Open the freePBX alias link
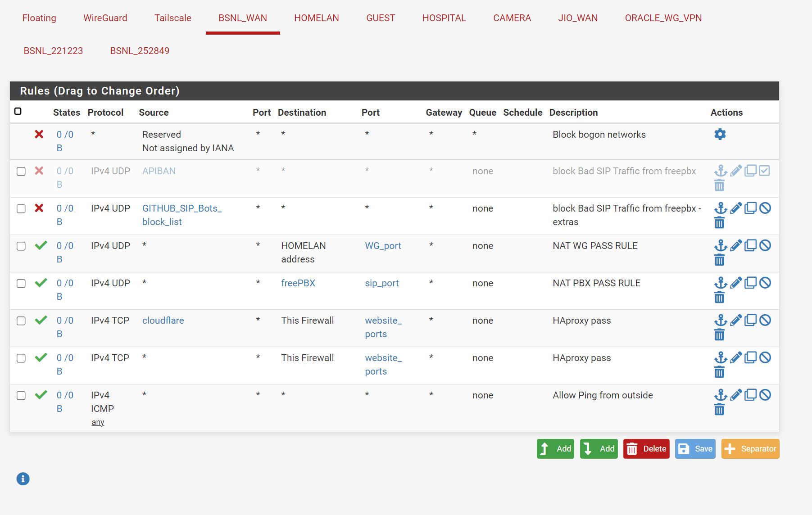The width and height of the screenshot is (812, 515). pyautogui.click(x=298, y=283)
